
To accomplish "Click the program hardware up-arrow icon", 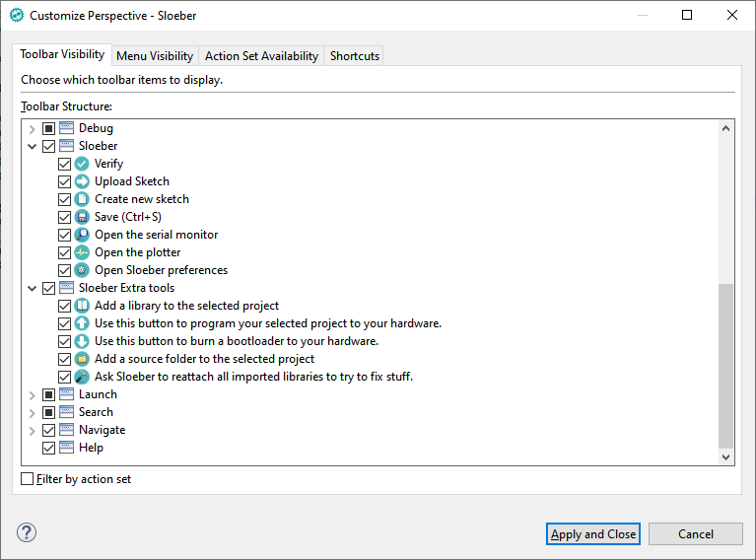I will point(82,323).
